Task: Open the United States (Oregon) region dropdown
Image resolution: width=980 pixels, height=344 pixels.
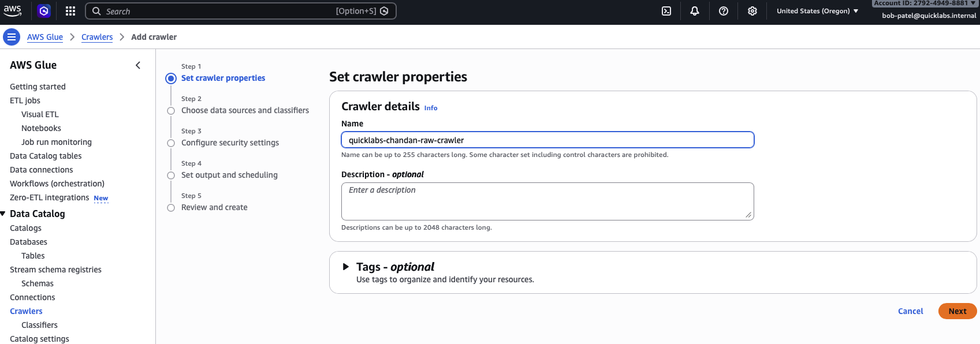Action: (817, 11)
